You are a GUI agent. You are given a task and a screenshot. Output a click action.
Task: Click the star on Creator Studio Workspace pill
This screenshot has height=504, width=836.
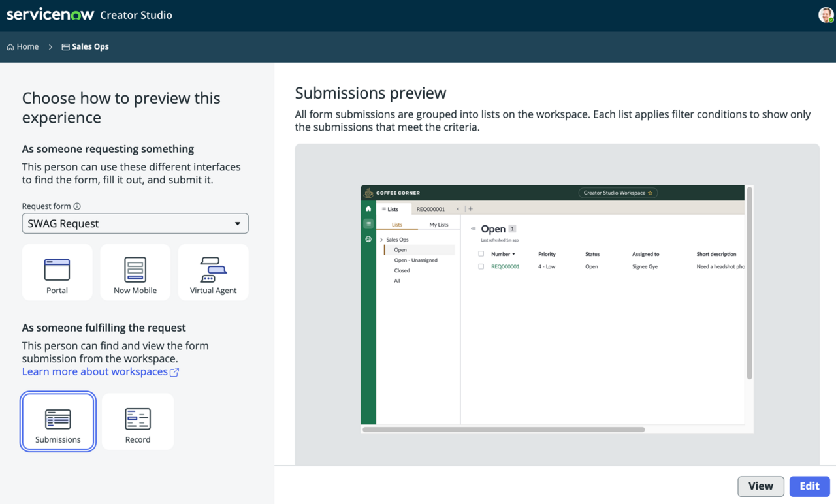(x=650, y=193)
